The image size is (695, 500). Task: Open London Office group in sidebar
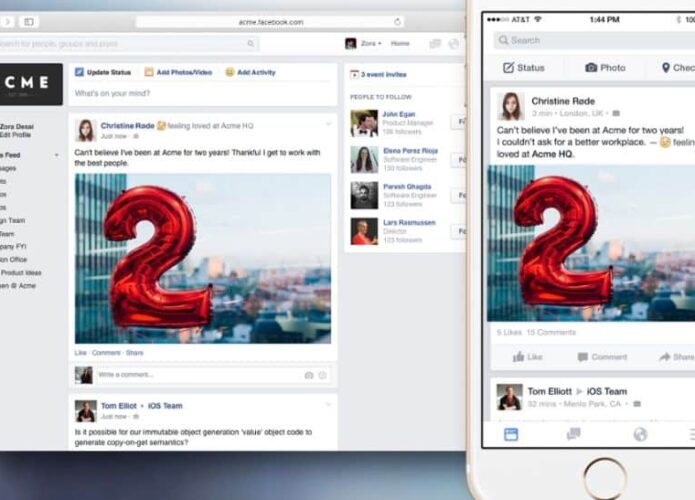coord(13,259)
